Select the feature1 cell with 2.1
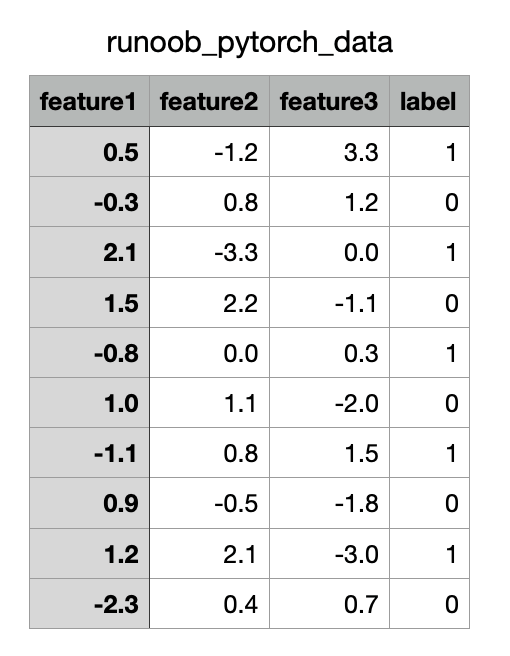This screenshot has height=656, width=510. pos(90,252)
